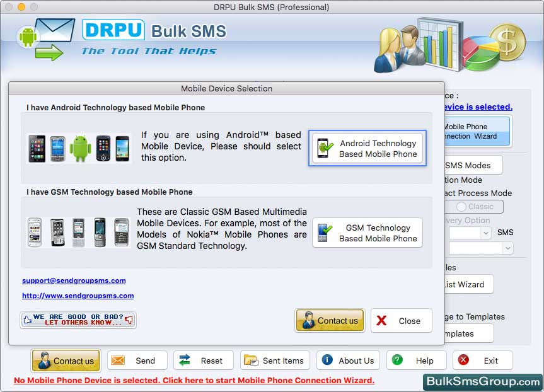
Task: Expand the dropdown next to SMS label
Action: point(486,233)
